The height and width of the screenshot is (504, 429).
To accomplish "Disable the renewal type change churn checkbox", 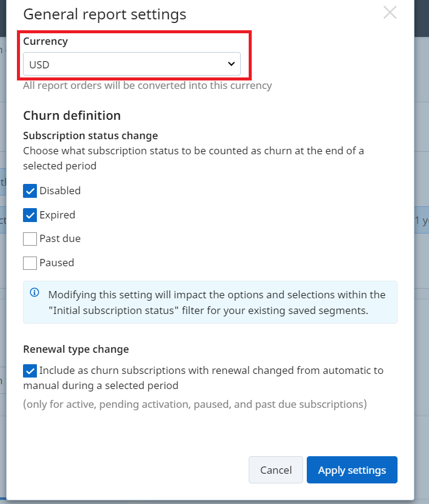I will pos(30,371).
